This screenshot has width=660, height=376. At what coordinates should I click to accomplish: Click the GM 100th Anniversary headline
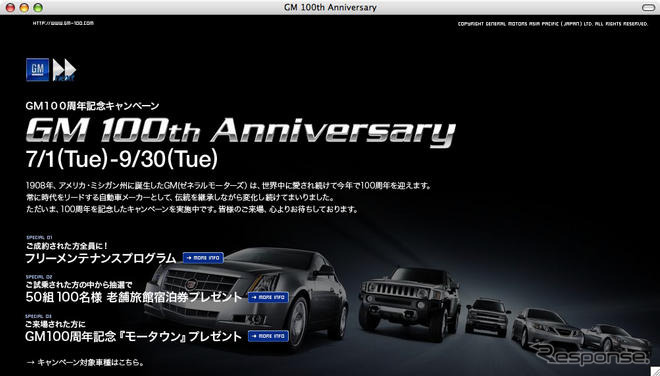click(x=241, y=132)
